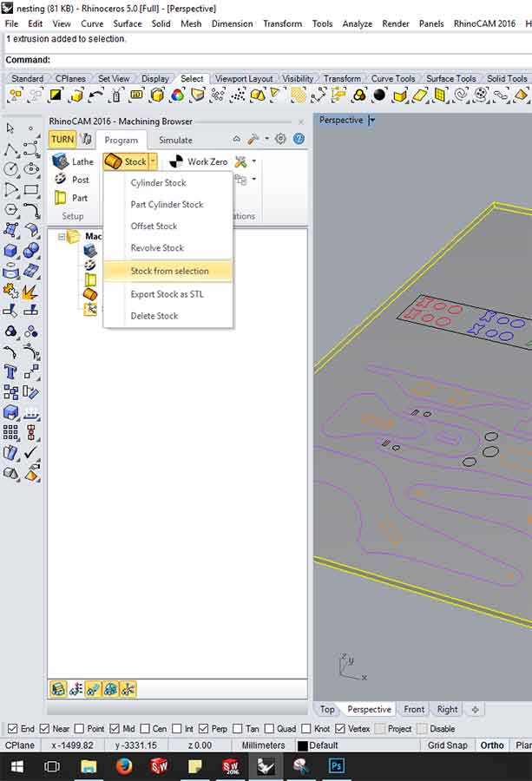Image resolution: width=532 pixels, height=781 pixels.
Task: Click the pointer selection tool
Action: click(10, 128)
